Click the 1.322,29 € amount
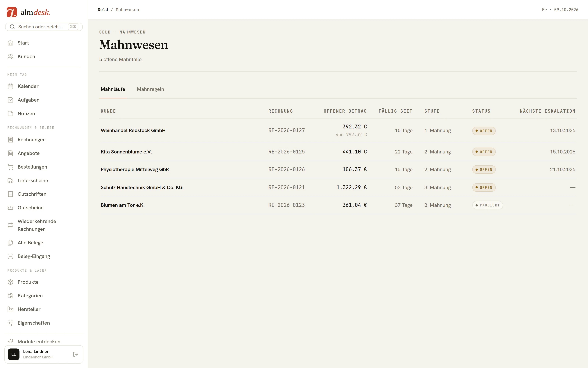Screen dimensions: 588x368 click(352, 187)
